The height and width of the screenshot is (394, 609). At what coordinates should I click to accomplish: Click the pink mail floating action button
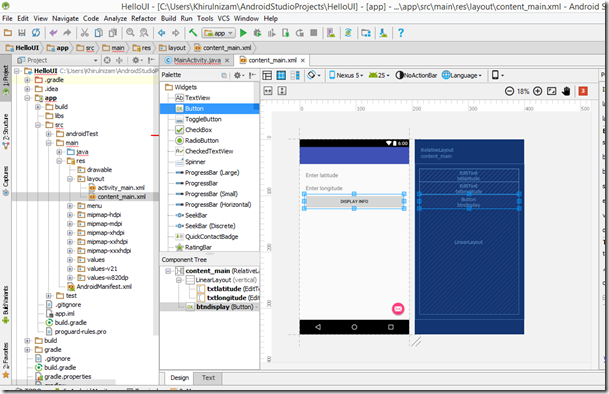(398, 309)
